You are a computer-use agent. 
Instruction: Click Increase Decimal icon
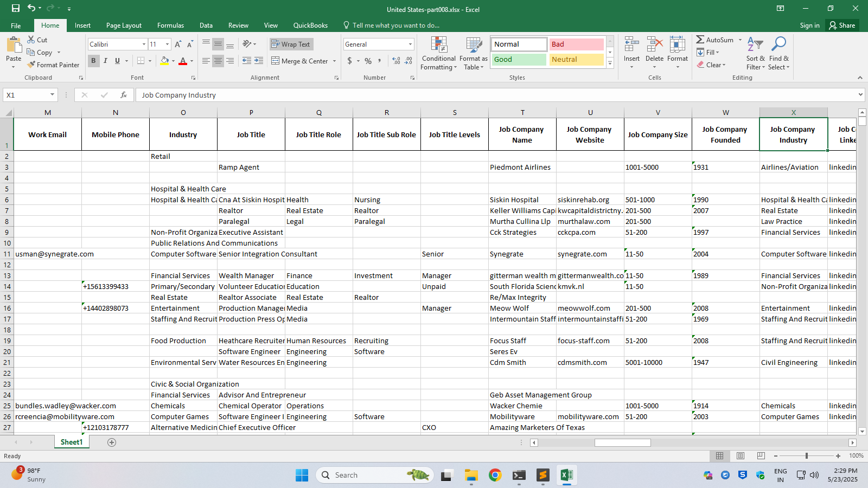tap(397, 61)
